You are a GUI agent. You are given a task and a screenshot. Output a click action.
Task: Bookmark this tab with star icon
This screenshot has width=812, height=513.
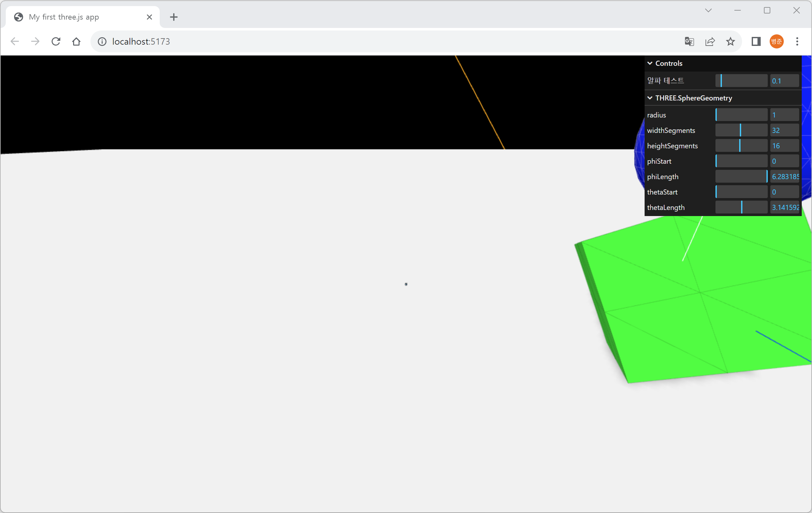731,41
